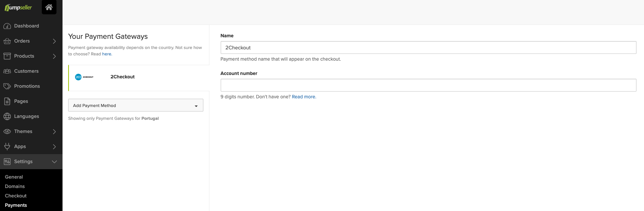
Task: Go to Checkout settings
Action: coord(16,196)
